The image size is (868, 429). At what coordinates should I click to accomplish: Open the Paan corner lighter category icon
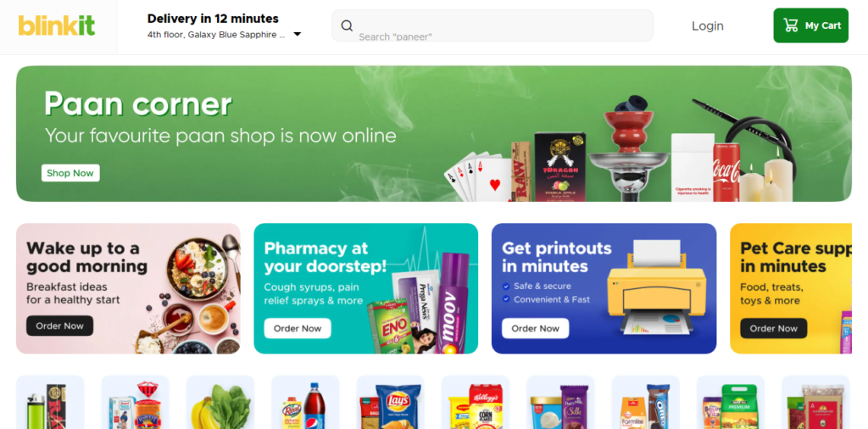click(x=50, y=402)
